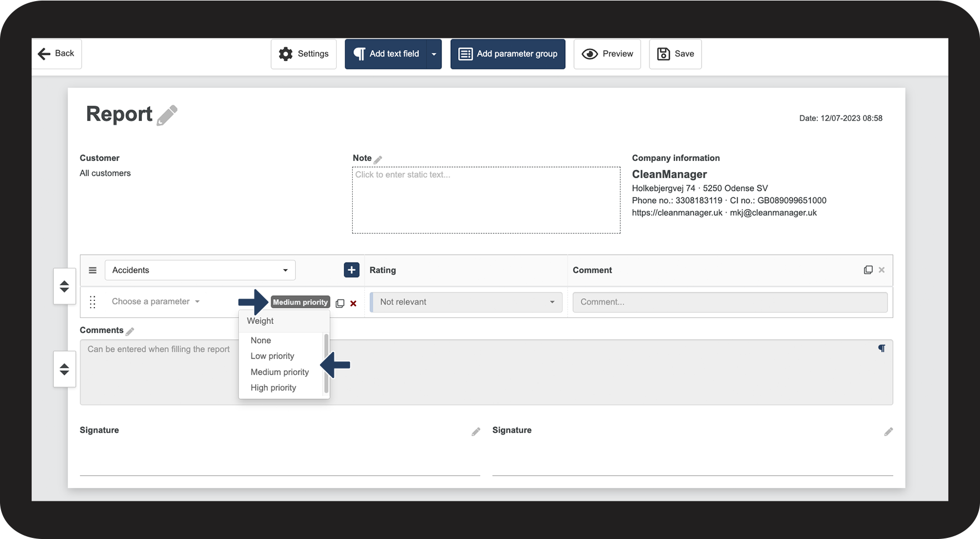Image resolution: width=980 pixels, height=539 pixels.
Task: Click the paragraph icon in Comments box
Action: 881,349
